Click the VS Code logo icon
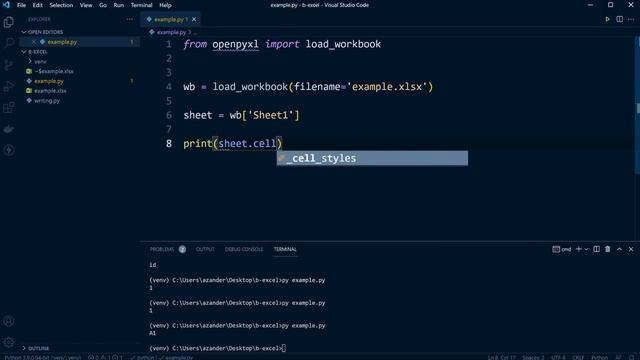Image resolution: width=640 pixels, height=360 pixels. point(6,5)
